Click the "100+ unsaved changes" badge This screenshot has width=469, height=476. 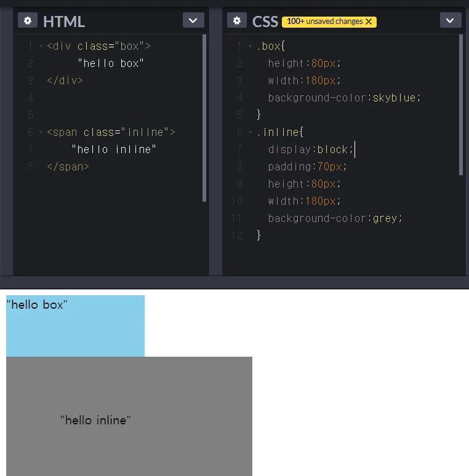[x=324, y=22]
